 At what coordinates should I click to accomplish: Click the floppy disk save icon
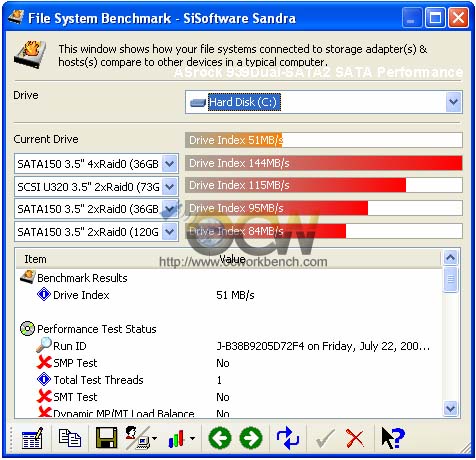pos(106,438)
